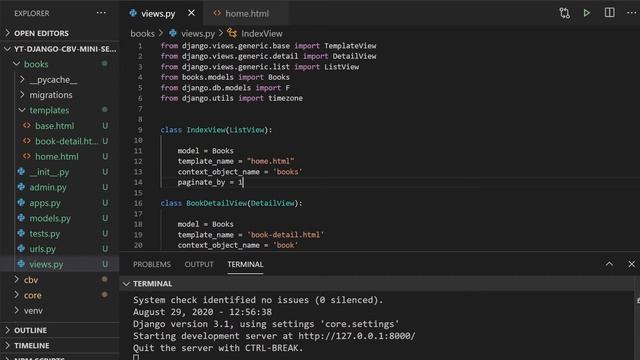The image size is (640, 360).
Task: Run the Python file with play icon
Action: coord(587,13)
